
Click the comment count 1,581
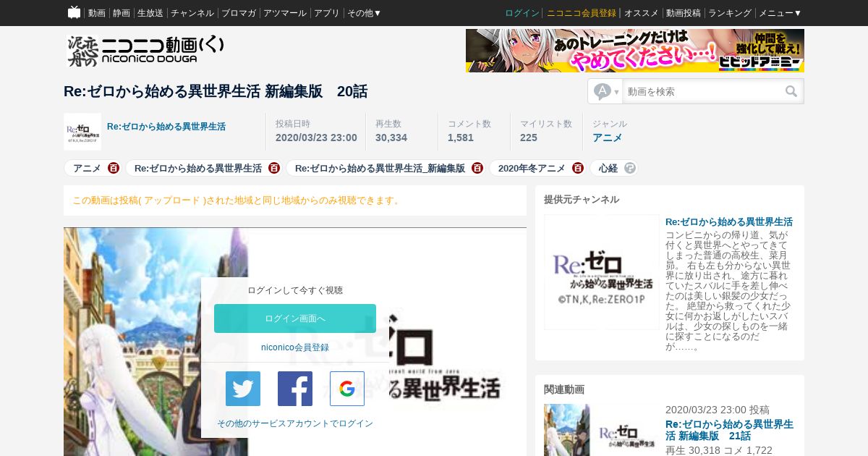(461, 138)
